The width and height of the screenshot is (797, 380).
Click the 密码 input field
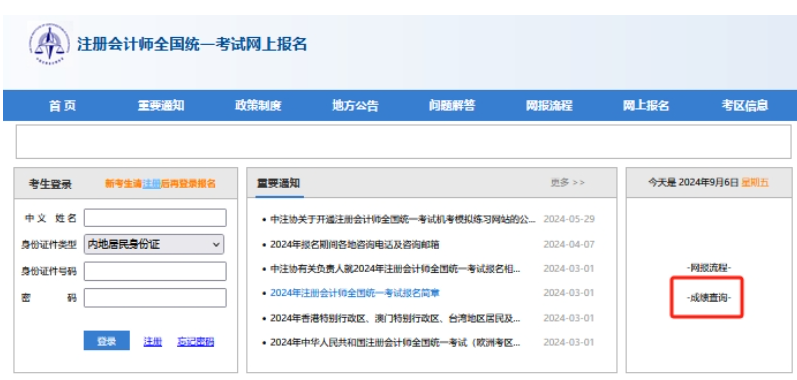tap(155, 298)
